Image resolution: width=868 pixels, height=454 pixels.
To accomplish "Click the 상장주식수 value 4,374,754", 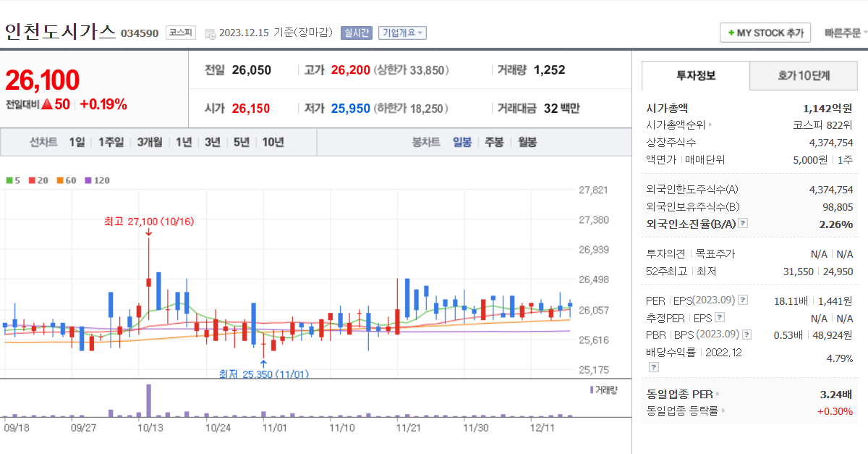I will tap(831, 142).
